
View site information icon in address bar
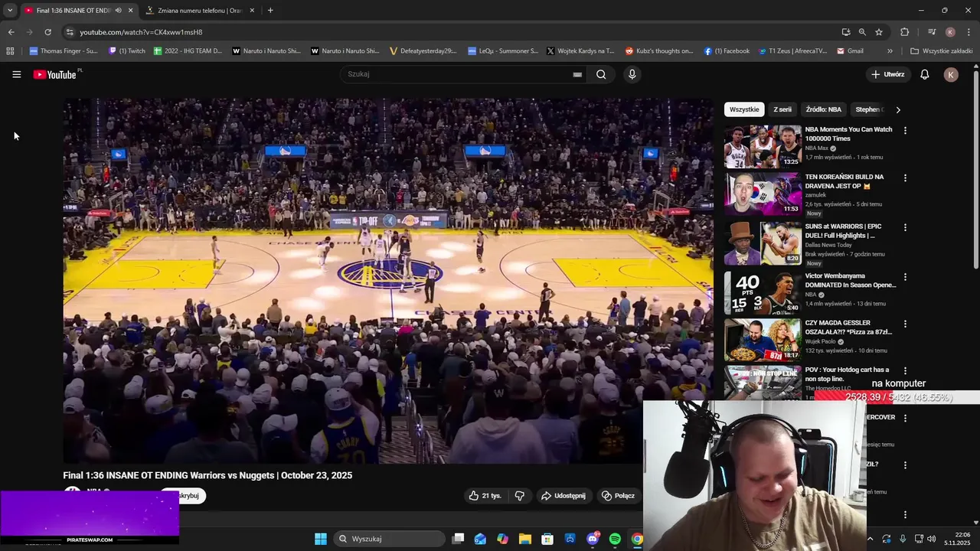(70, 32)
